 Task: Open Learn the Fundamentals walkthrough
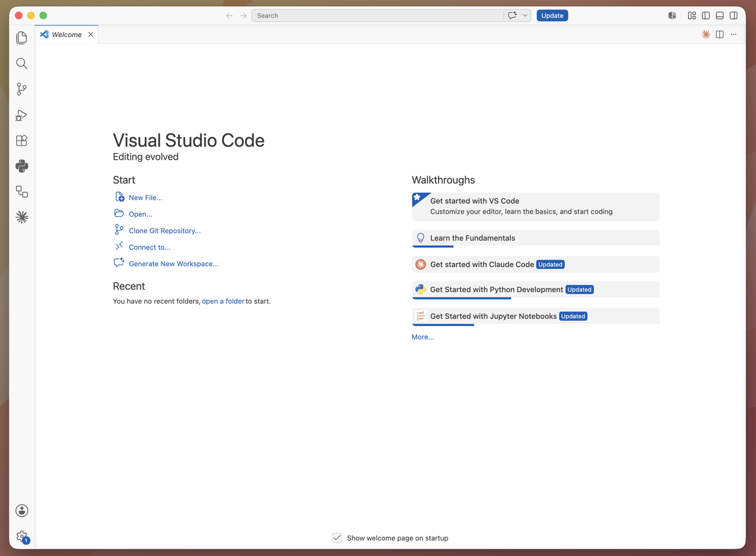[536, 238]
